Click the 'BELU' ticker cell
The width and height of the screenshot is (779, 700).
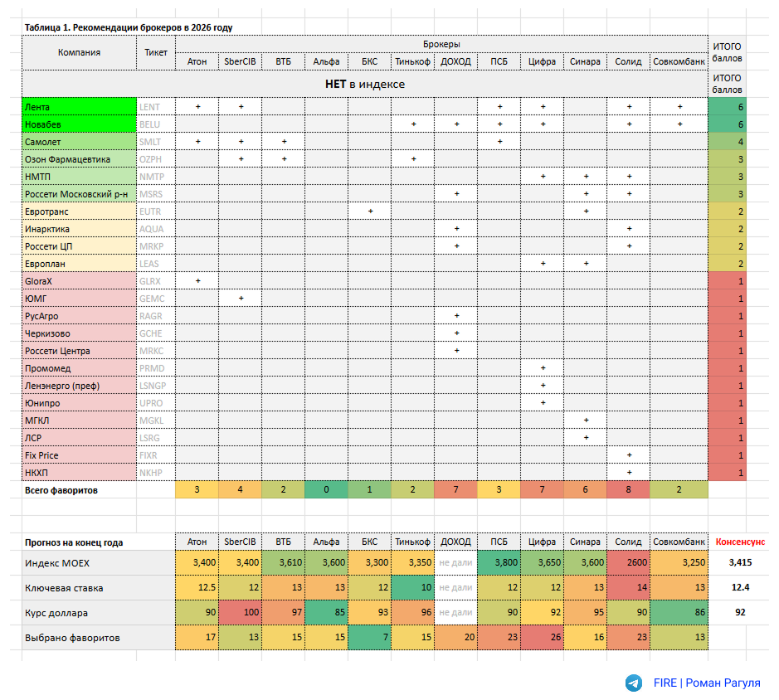click(156, 124)
